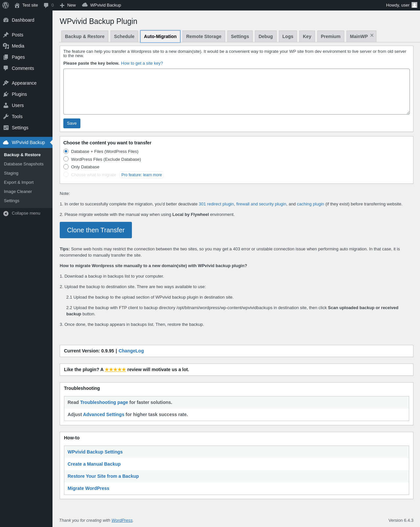Click into the site key text area

click(x=236, y=92)
